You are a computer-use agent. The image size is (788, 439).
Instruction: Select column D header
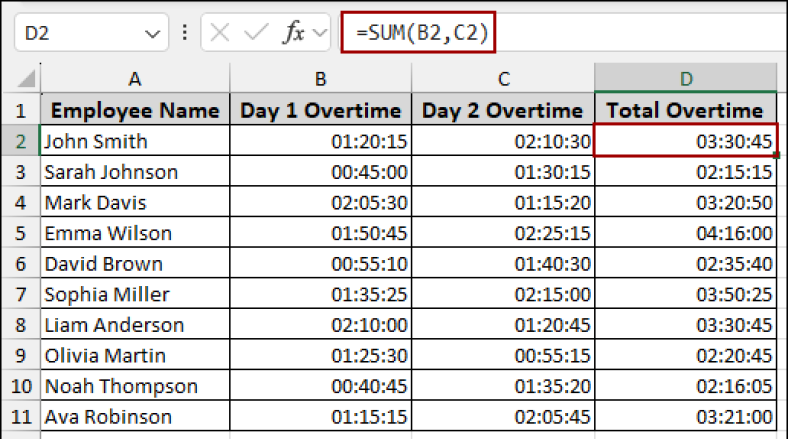[685, 79]
